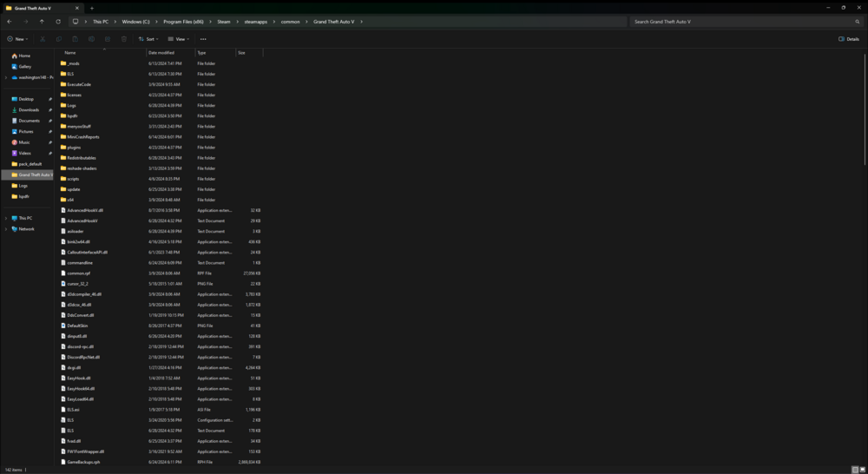
Task: Unpin Downloads using its pin icon
Action: pos(49,109)
